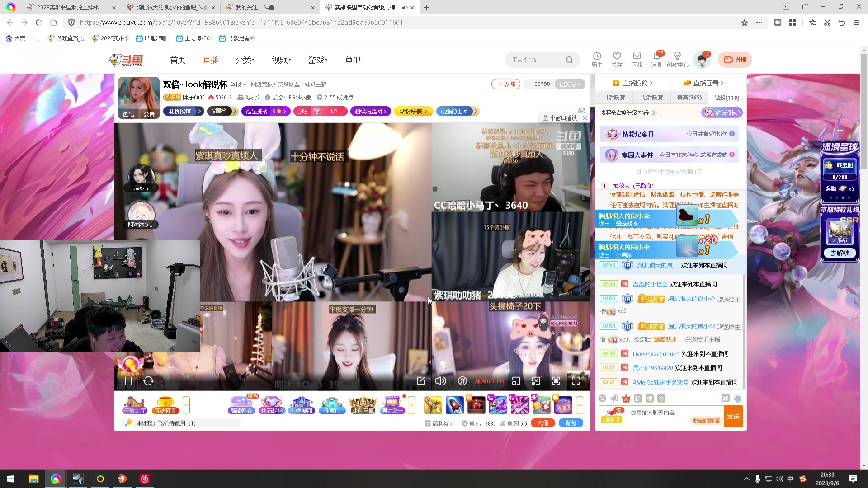Open Windows Start menu

pyautogui.click(x=11, y=479)
